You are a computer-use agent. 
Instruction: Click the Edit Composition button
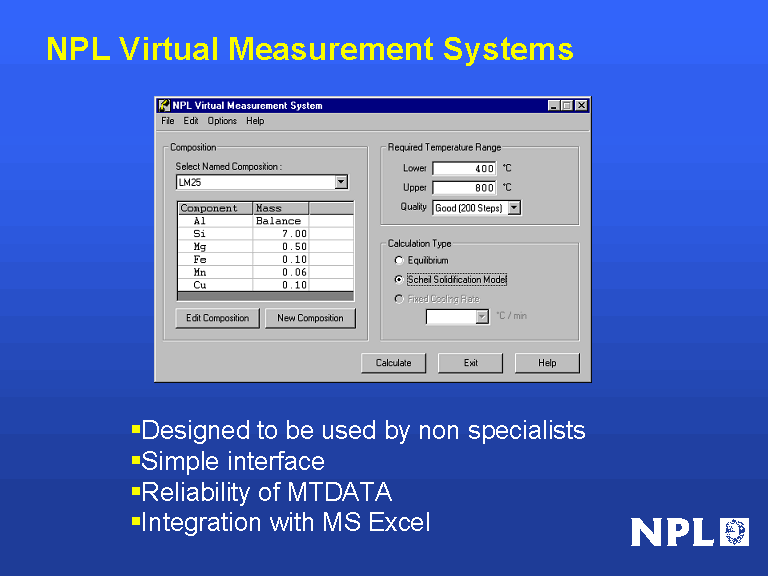point(218,318)
